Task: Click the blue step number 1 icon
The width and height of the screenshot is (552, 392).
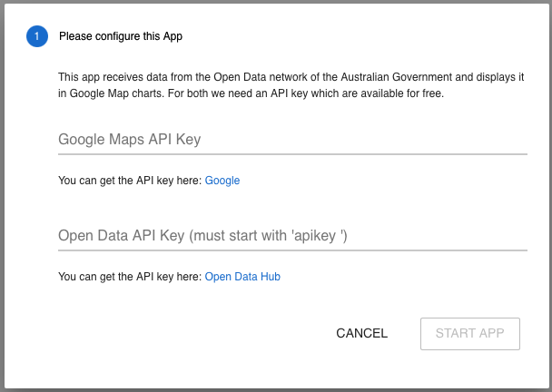Action: coord(36,37)
